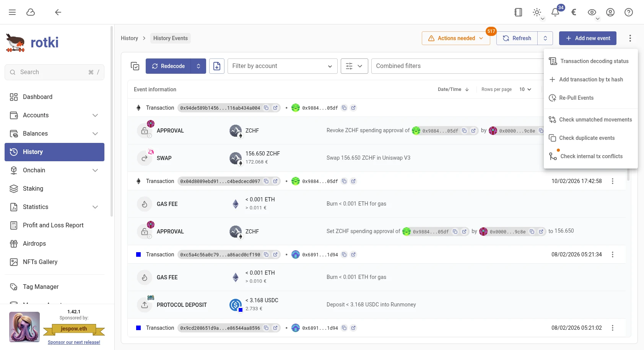Open the hamburger navigation menu
644x350 pixels.
pos(12,12)
